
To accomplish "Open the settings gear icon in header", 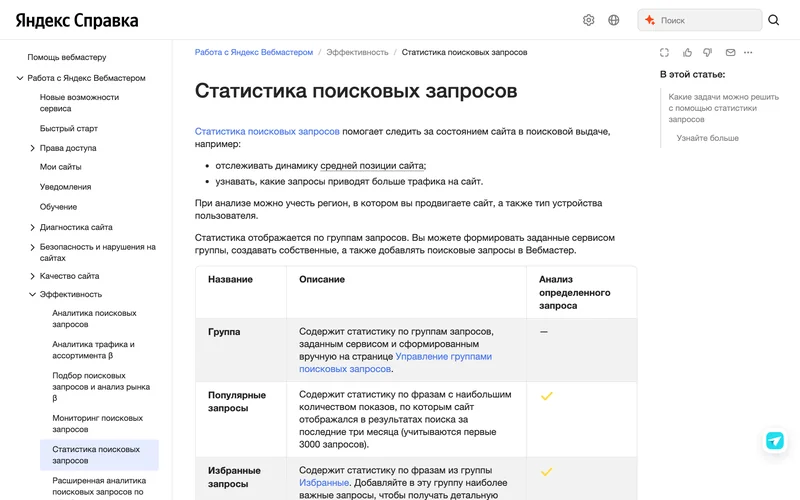I will (x=588, y=20).
